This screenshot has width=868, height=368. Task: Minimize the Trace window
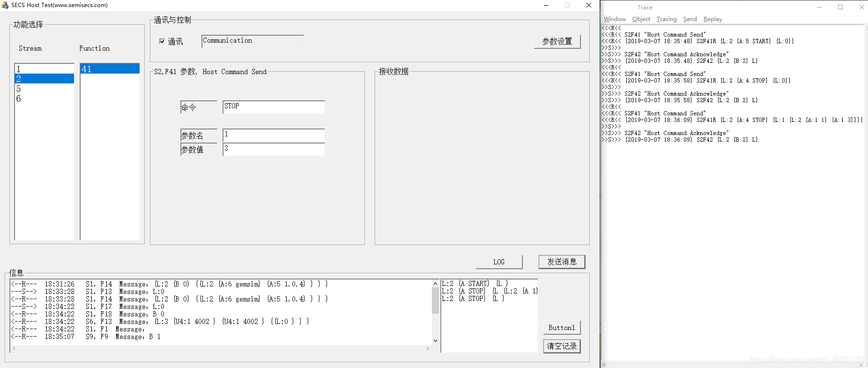(819, 7)
